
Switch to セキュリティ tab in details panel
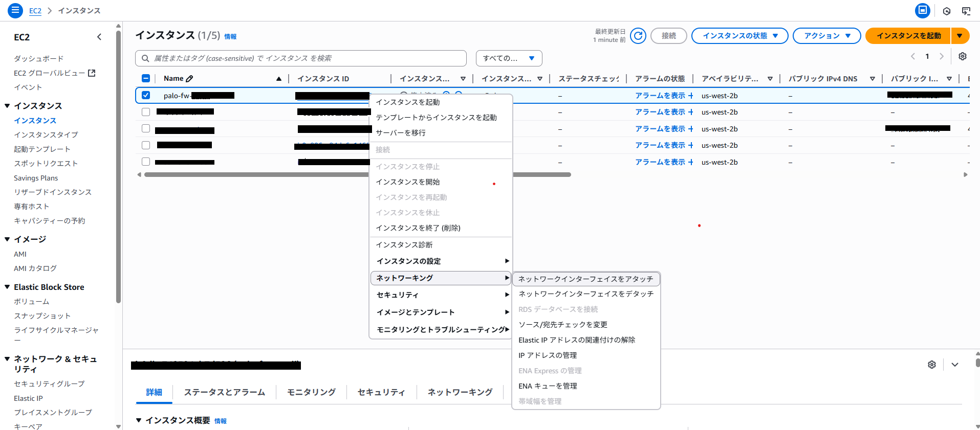381,392
